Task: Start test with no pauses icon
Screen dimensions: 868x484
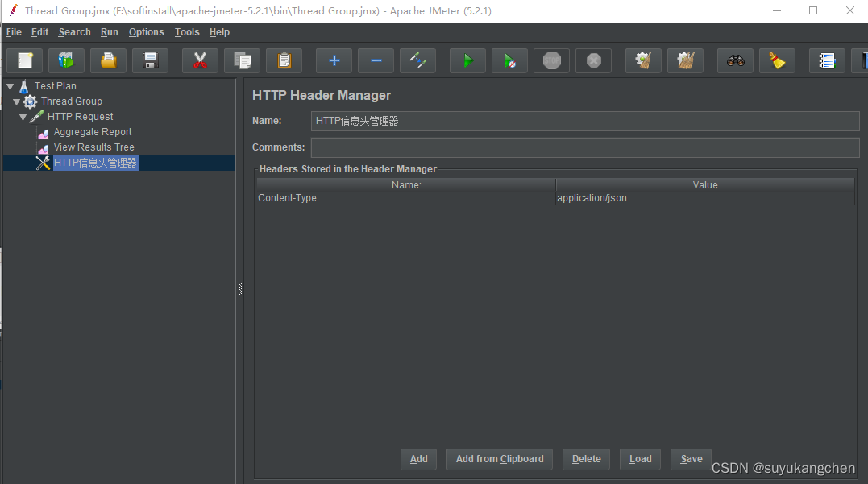Action: point(510,61)
